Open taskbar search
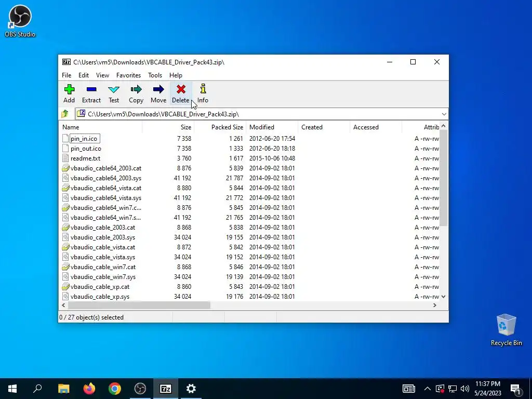This screenshot has width=532, height=399. pos(37,389)
